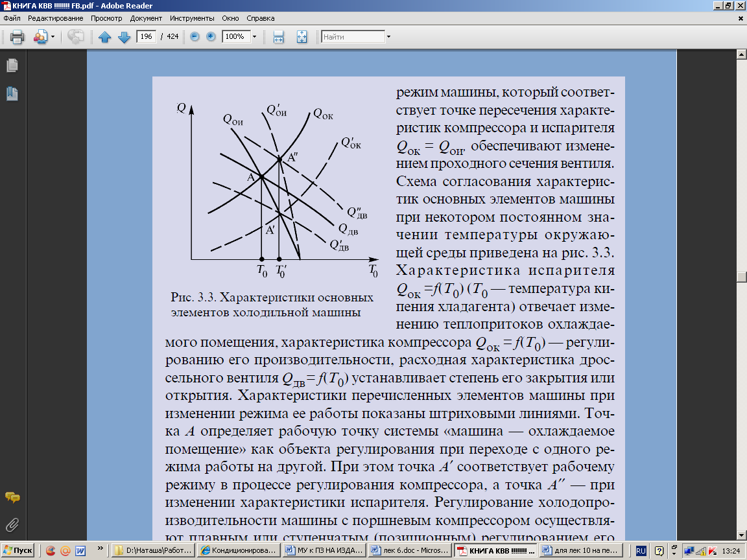Screen dimensions: 747x560
Task: Launch the orange @ mail quick-launch icon
Action: coord(65,551)
